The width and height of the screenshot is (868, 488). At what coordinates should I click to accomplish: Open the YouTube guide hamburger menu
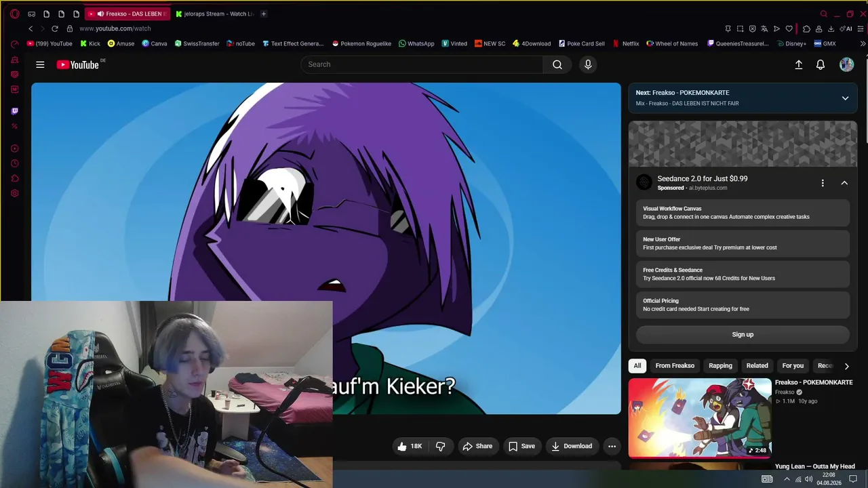(x=40, y=64)
